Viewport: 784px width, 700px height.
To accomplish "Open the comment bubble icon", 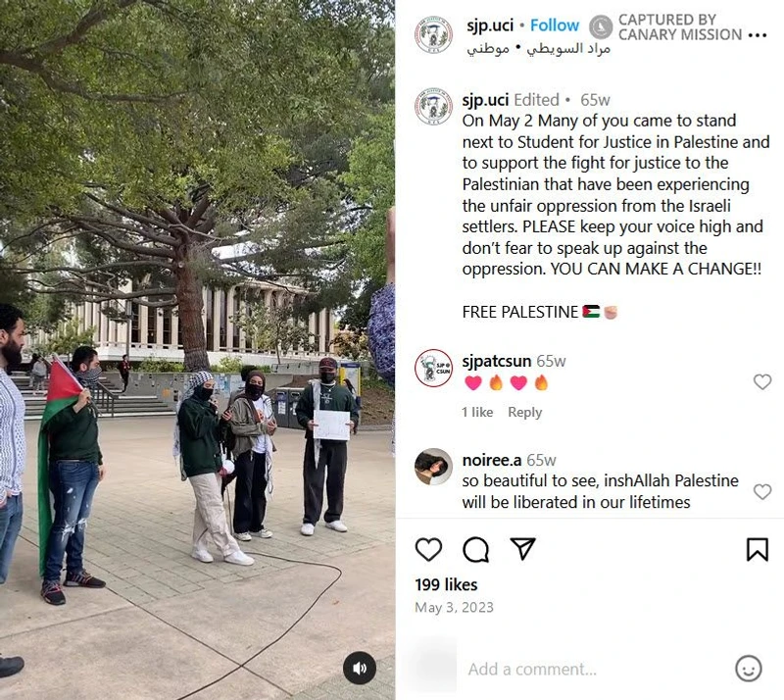I will 475,549.
